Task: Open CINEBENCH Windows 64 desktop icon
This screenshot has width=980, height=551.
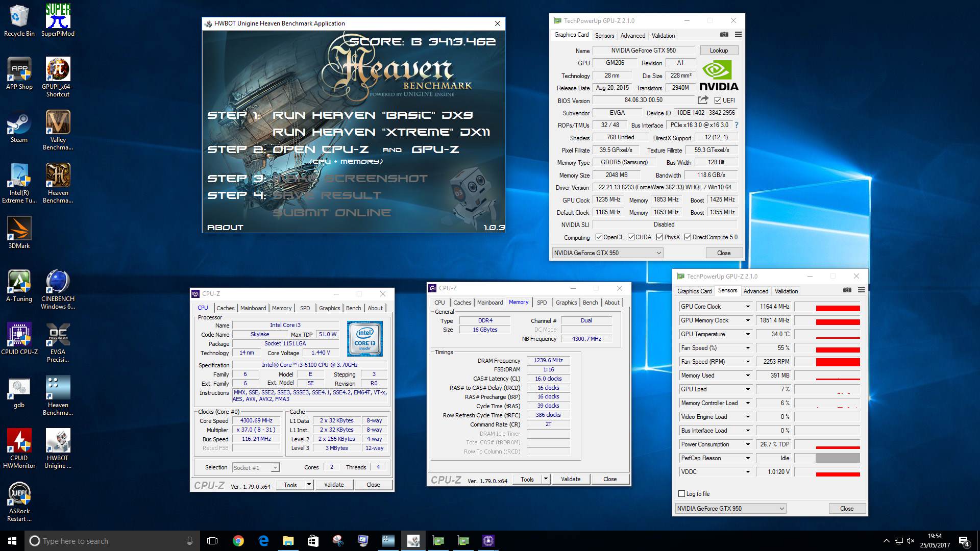Action: pos(58,289)
